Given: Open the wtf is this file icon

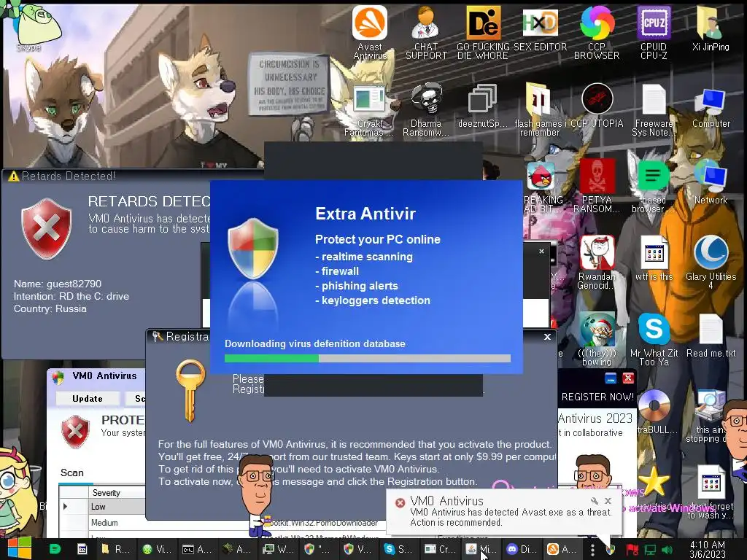Looking at the screenshot, I should pyautogui.click(x=654, y=259).
